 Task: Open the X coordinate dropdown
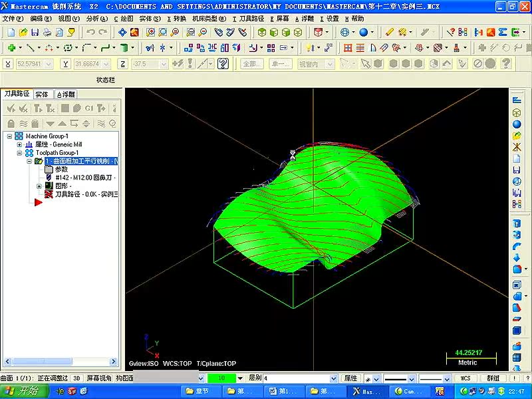[x=49, y=64]
